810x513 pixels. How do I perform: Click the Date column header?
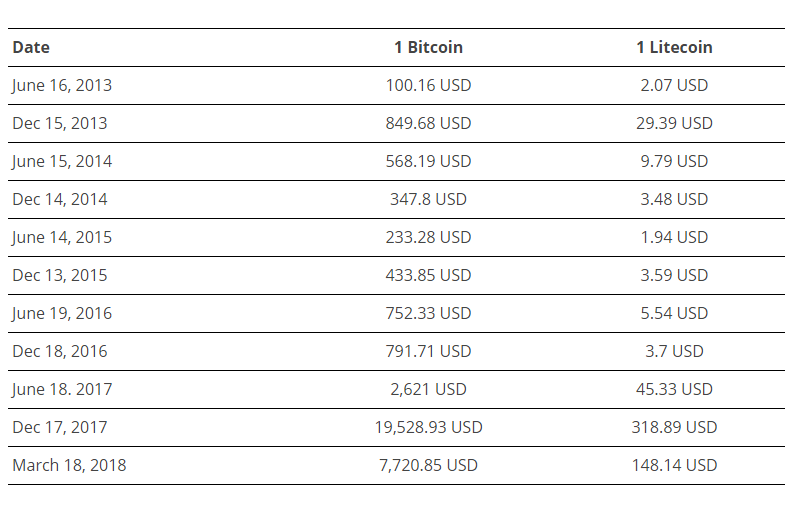(31, 47)
